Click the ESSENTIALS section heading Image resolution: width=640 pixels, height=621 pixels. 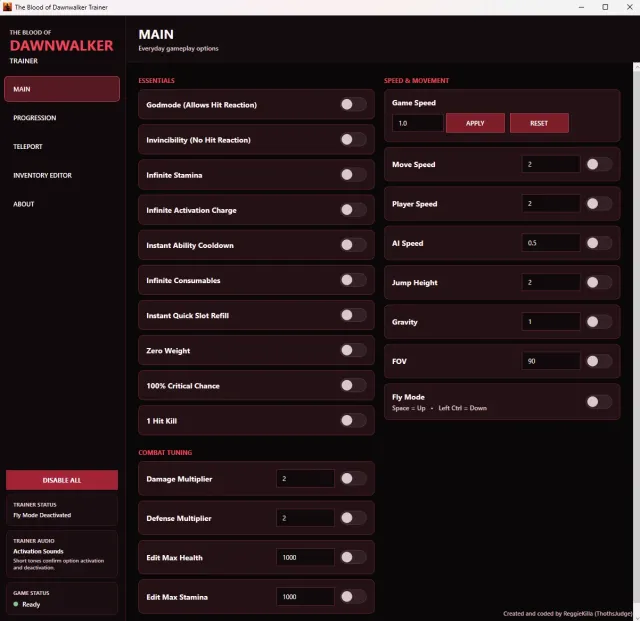(156, 80)
